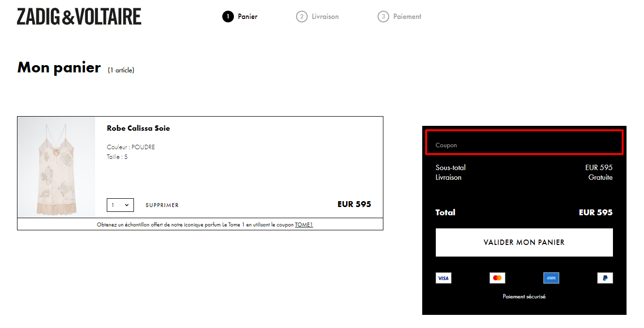Click the Paiement sécurisé text

pos(524,296)
